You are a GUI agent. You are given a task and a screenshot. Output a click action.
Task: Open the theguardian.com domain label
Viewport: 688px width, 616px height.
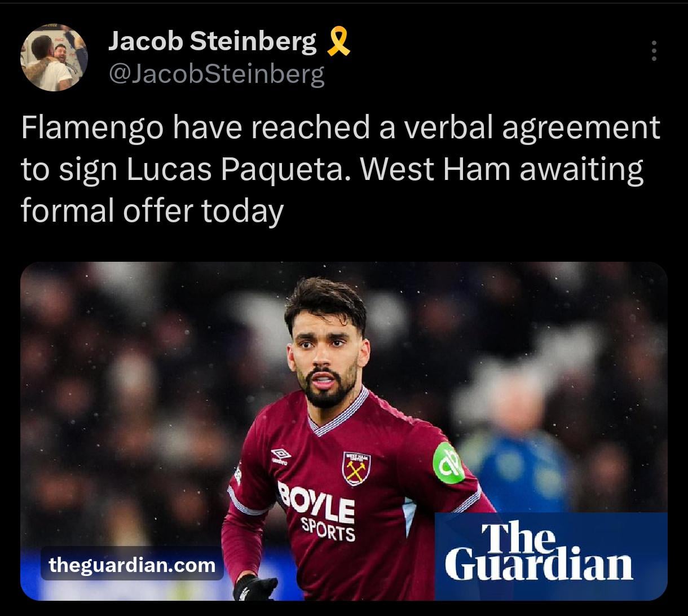click(132, 564)
